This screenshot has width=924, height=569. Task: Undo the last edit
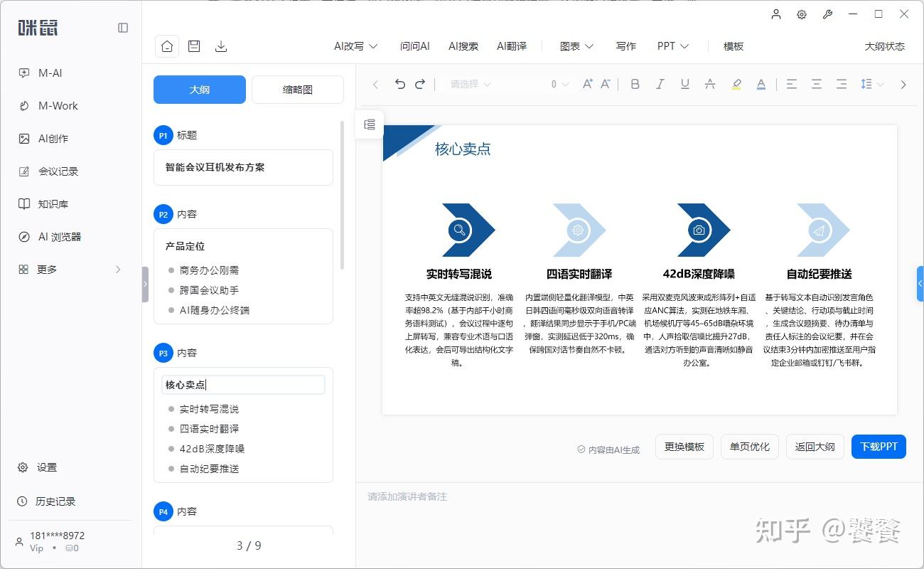[x=400, y=84]
